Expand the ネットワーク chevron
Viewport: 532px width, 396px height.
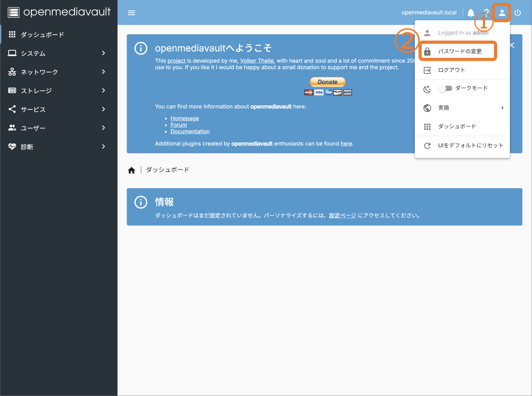coord(103,72)
